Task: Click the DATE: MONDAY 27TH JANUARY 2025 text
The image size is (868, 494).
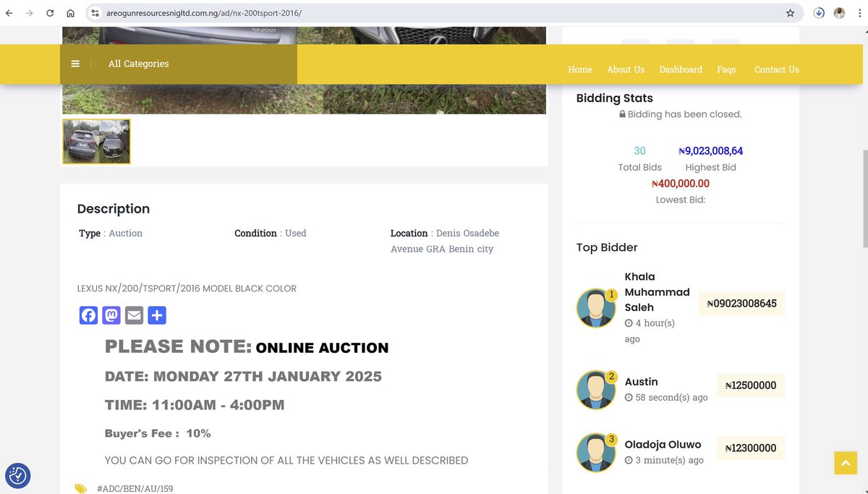Action: tap(243, 376)
